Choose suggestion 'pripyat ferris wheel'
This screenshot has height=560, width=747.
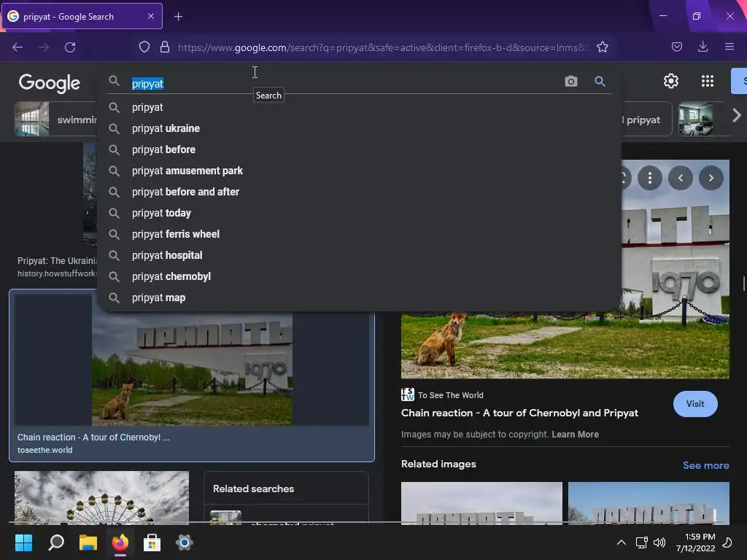point(359,234)
